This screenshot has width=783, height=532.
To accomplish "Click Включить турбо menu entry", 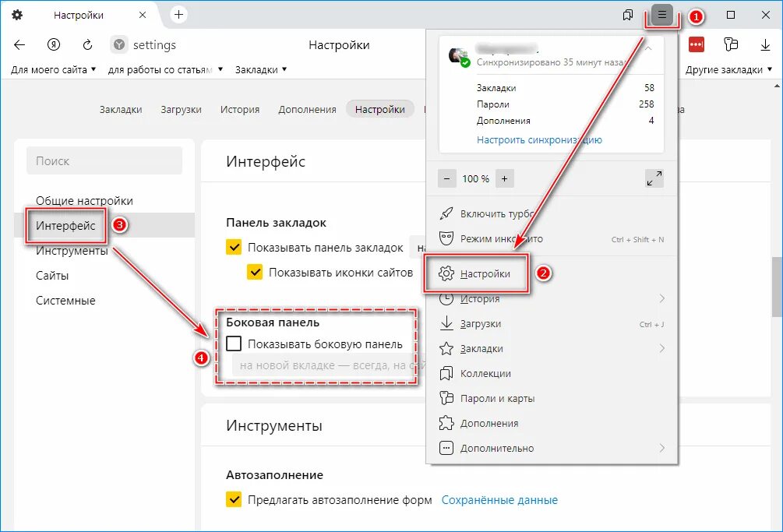I will pos(552,213).
